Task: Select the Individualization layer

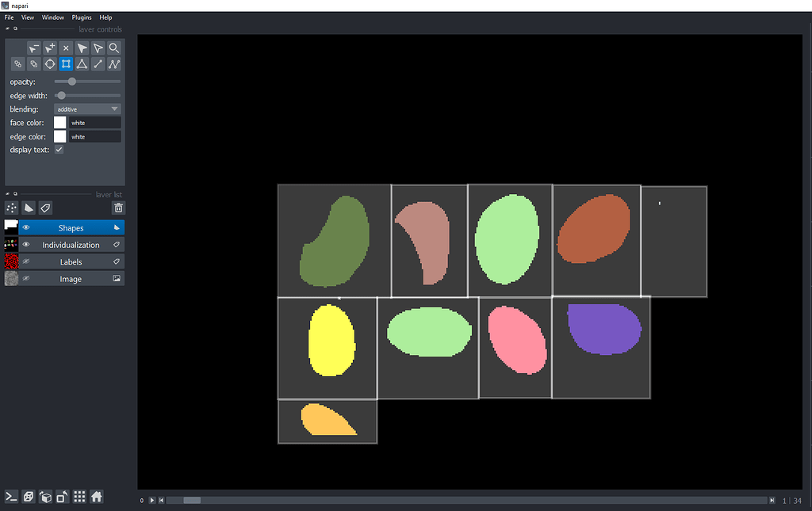Action: pos(71,244)
